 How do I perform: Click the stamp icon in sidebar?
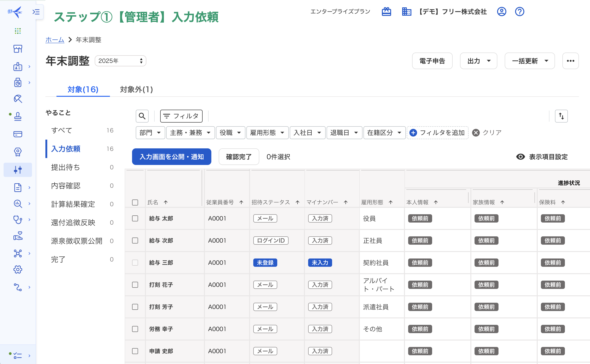(18, 117)
